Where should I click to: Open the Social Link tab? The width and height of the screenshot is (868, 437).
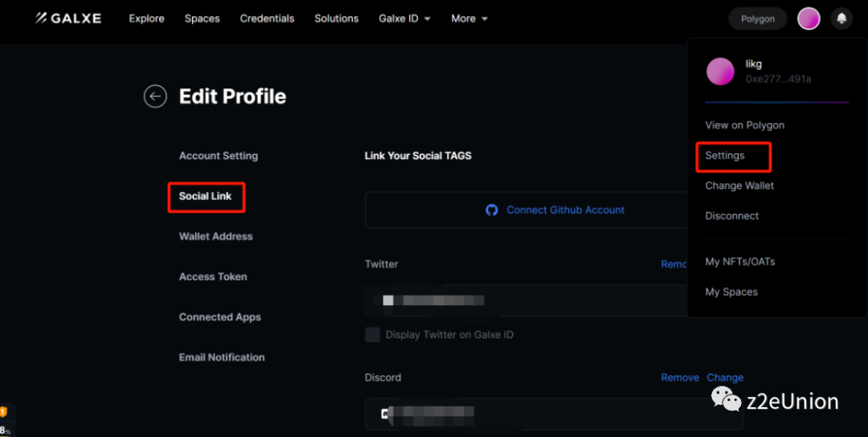[205, 196]
